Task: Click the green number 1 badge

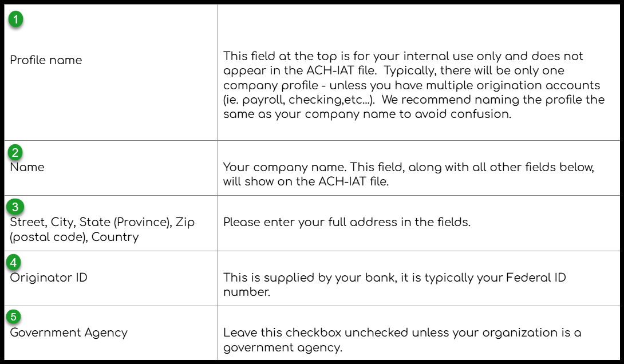Action: click(x=15, y=19)
